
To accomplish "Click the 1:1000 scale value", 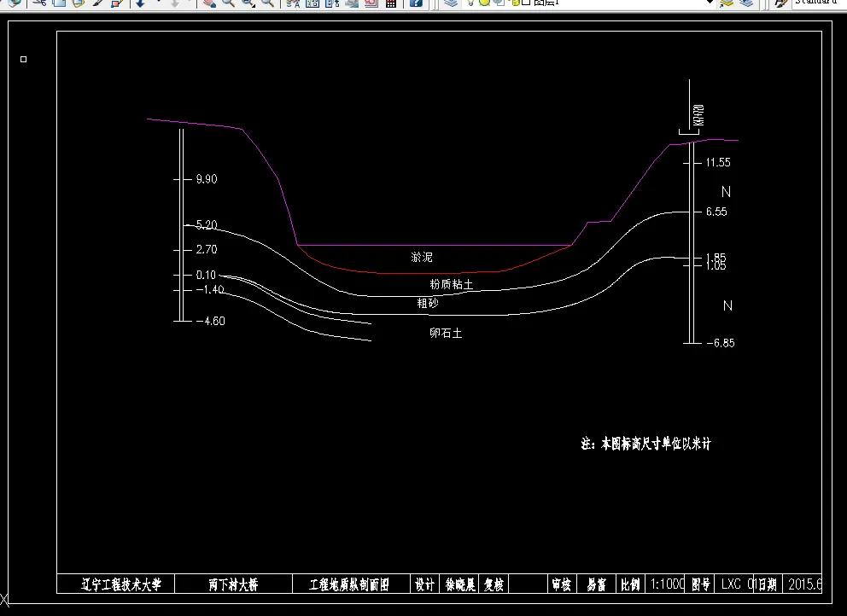I will coord(667,584).
